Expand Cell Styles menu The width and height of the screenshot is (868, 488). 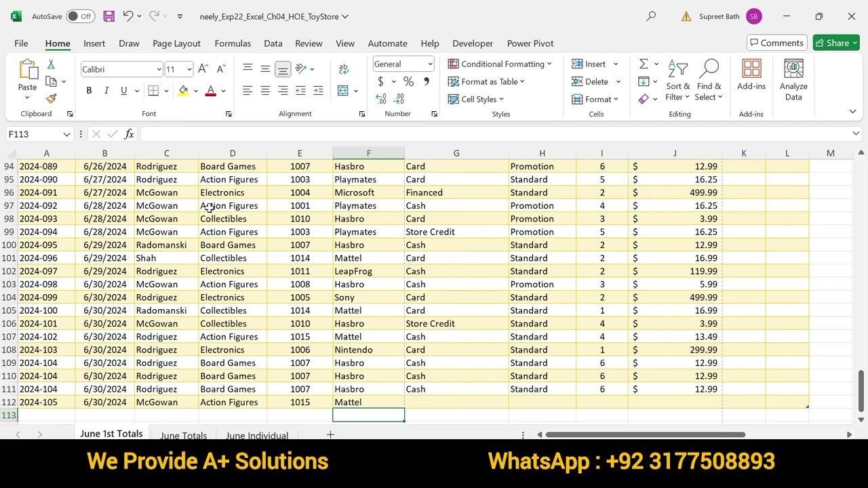(x=476, y=99)
